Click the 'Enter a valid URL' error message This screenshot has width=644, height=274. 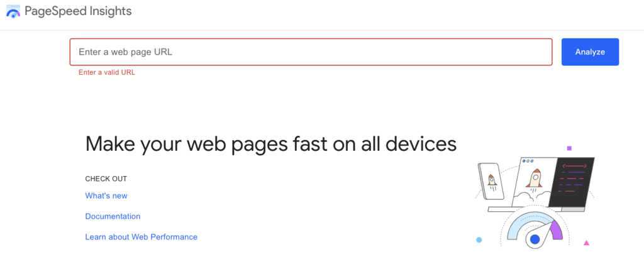pyautogui.click(x=107, y=72)
